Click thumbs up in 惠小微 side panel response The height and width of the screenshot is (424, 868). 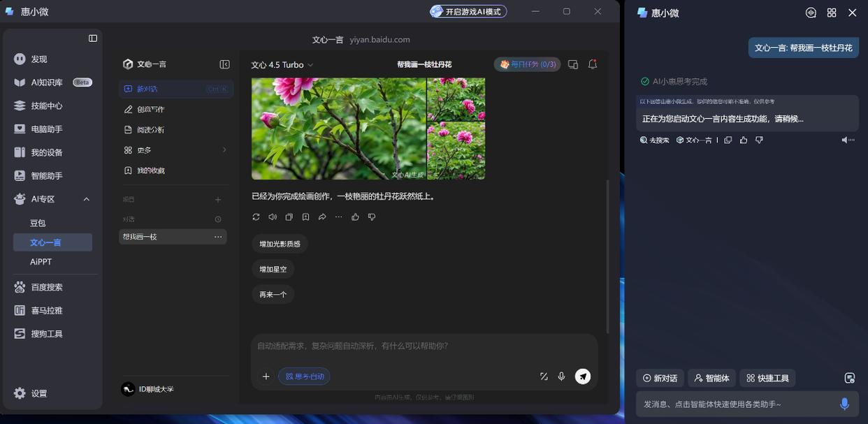(x=744, y=140)
